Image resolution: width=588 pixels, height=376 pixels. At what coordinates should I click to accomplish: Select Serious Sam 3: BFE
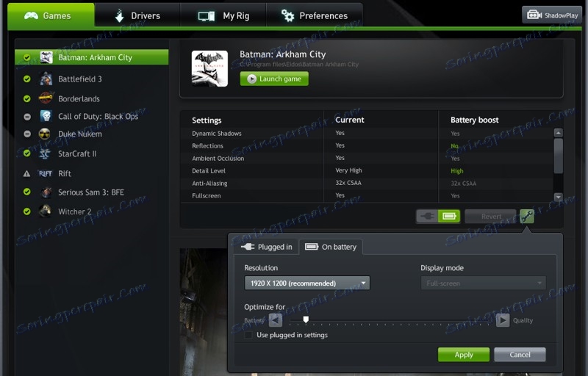pos(91,192)
